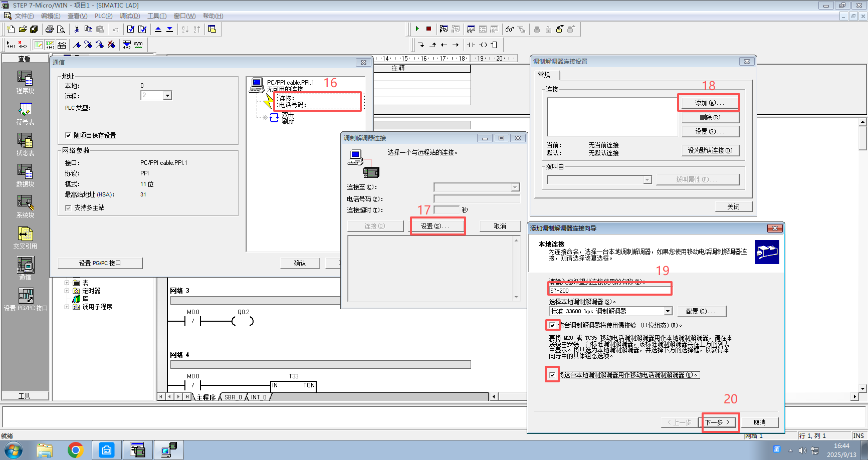868x460 pixels.
Task: Click the green Run PLC toolbar icon
Action: click(x=417, y=29)
